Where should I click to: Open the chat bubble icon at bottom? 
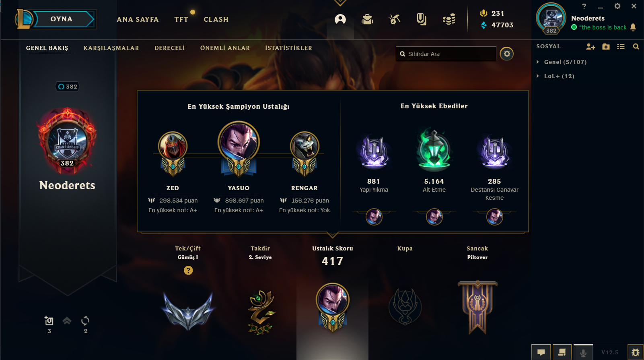[x=541, y=352]
